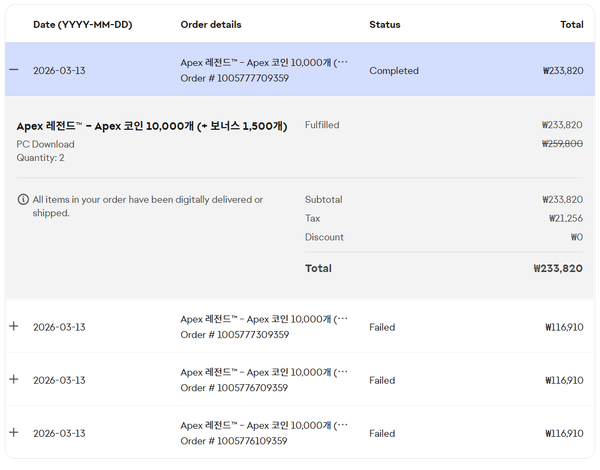600x470 pixels.
Task: Click the info icon beside delivery notice
Action: 23,200
